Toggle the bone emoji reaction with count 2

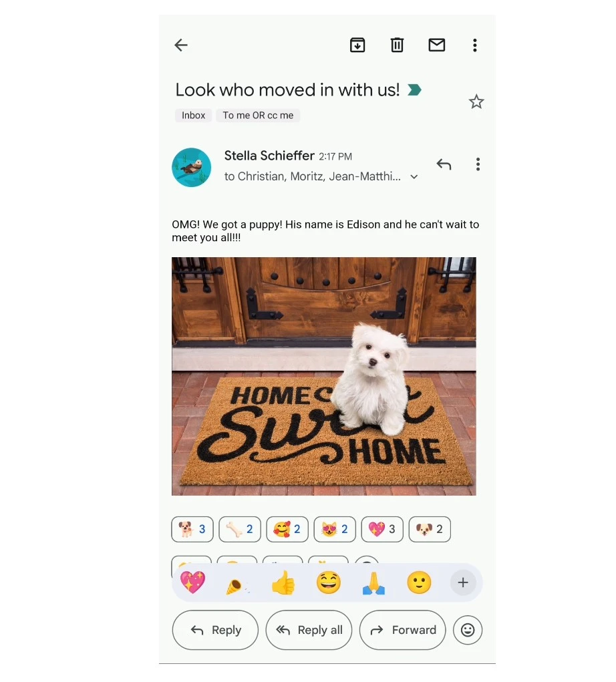(240, 529)
